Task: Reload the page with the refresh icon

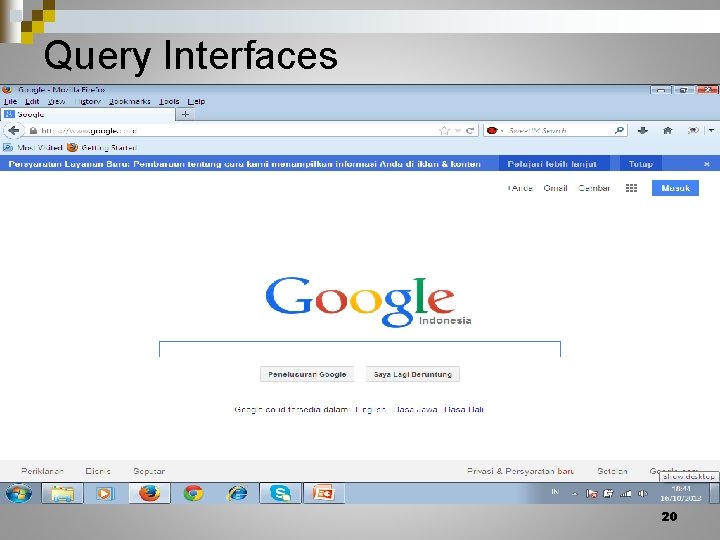Action: (470, 131)
